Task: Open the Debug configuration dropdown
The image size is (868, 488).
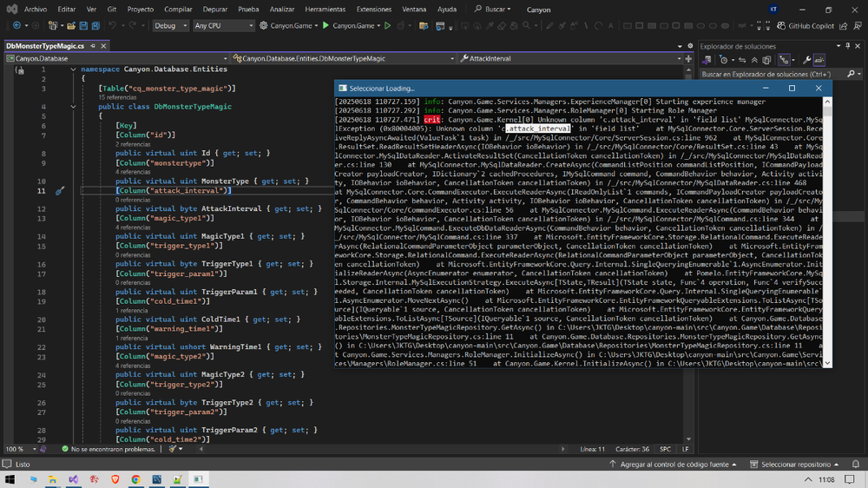Action: [170, 26]
